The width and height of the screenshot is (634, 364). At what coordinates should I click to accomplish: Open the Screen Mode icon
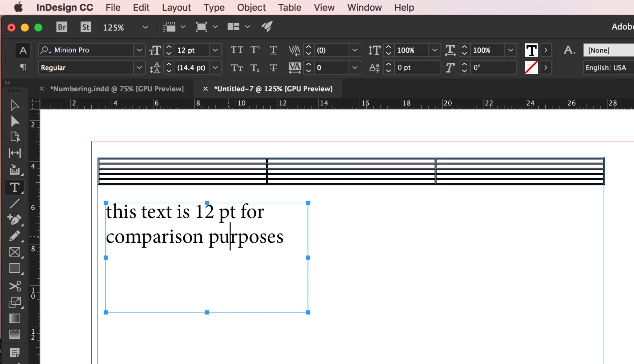coord(202,27)
